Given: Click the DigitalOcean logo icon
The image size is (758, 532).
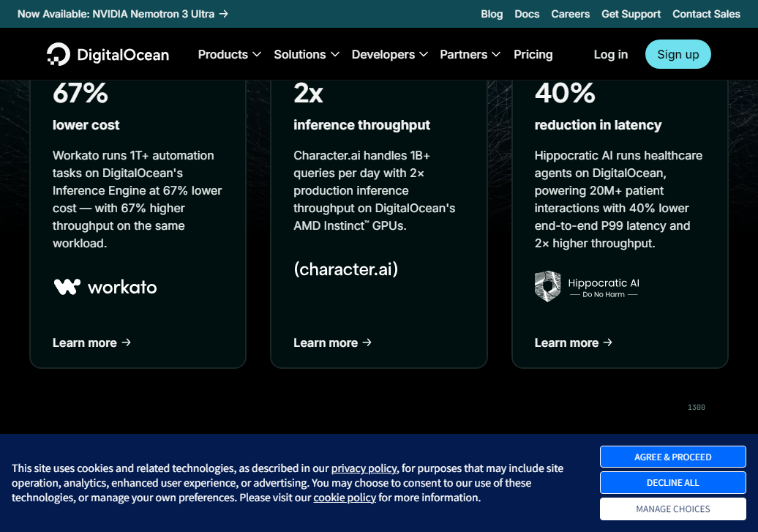Looking at the screenshot, I should pyautogui.click(x=59, y=54).
